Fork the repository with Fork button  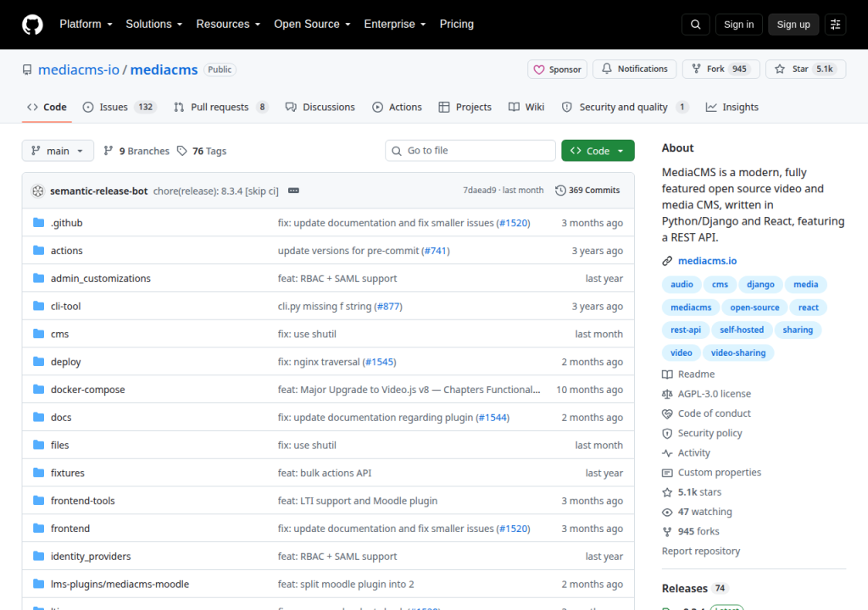click(x=721, y=69)
